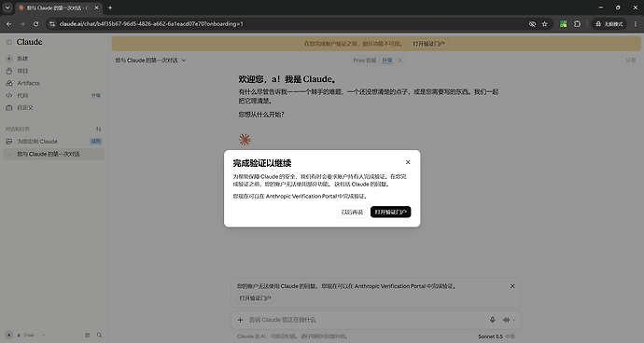Expand the account menu at sidebar bottom

(25, 336)
